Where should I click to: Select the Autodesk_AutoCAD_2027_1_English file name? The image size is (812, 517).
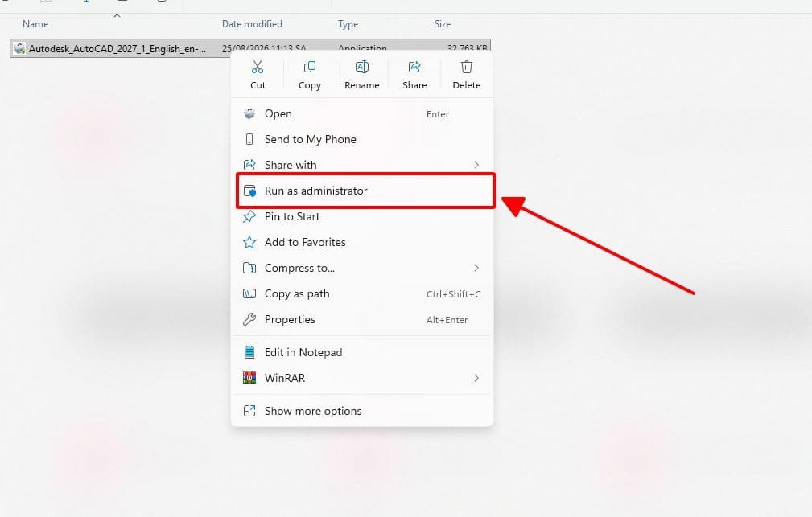tap(117, 49)
